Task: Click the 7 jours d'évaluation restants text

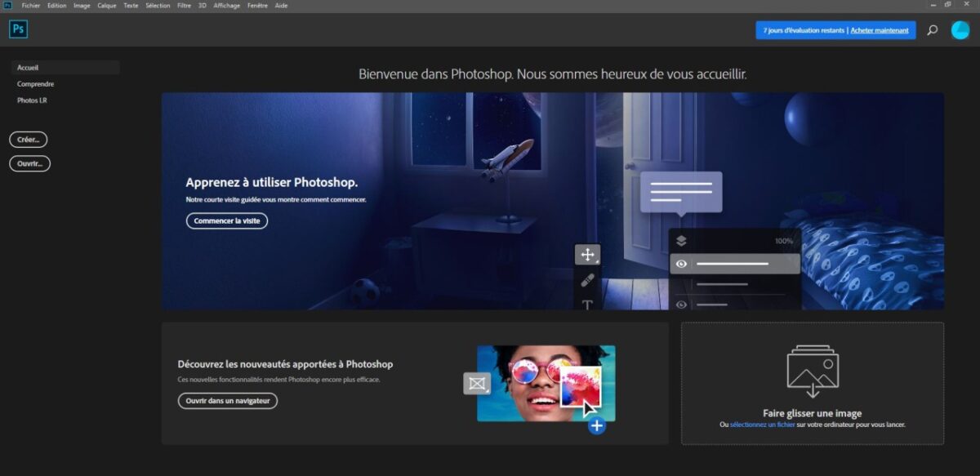Action: coord(804,30)
